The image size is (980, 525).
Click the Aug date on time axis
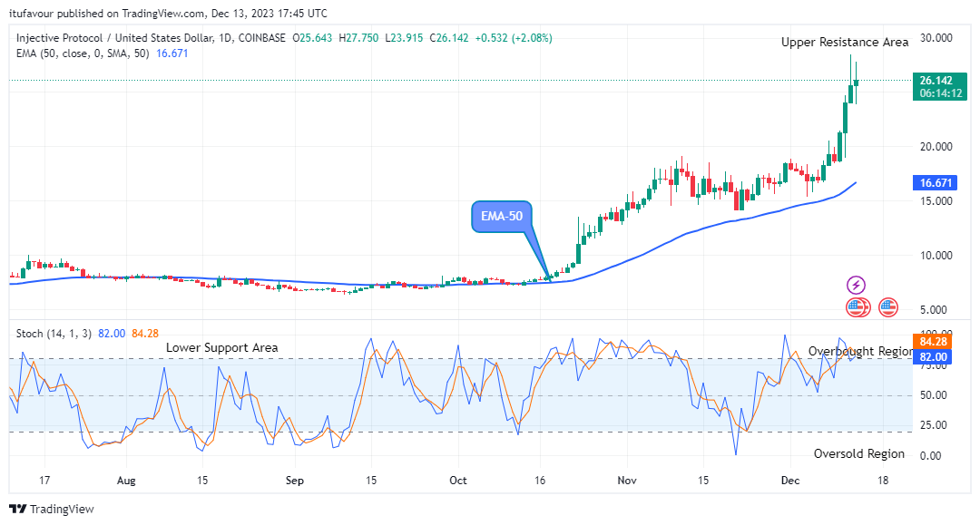[126, 480]
